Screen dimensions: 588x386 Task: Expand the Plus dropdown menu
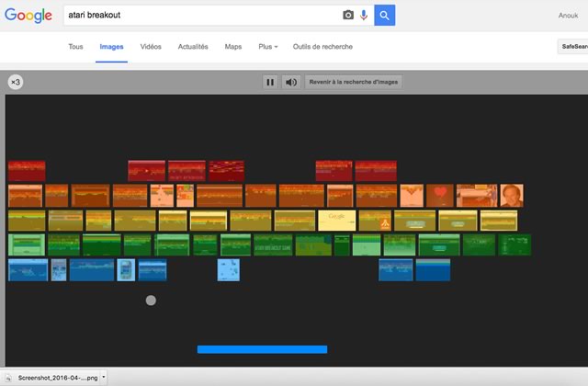coord(268,47)
